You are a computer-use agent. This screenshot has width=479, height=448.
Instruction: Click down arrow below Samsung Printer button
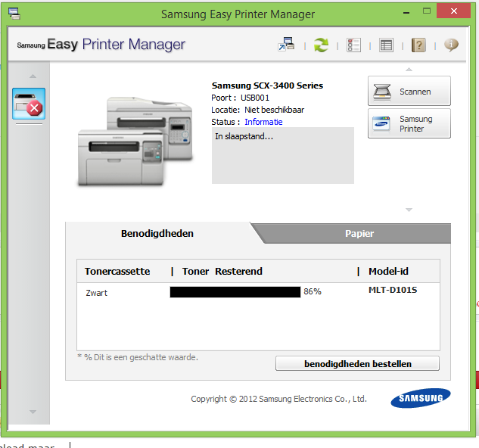409,210
